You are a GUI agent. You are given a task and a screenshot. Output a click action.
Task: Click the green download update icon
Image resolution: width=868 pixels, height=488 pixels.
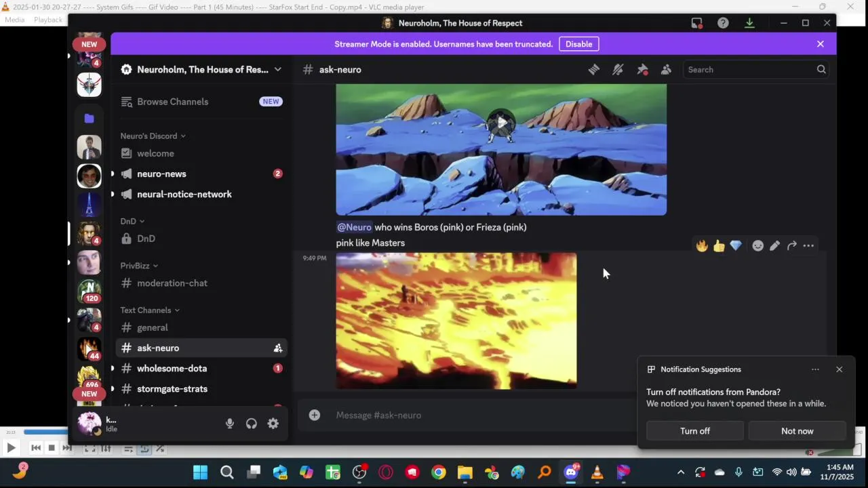click(749, 23)
